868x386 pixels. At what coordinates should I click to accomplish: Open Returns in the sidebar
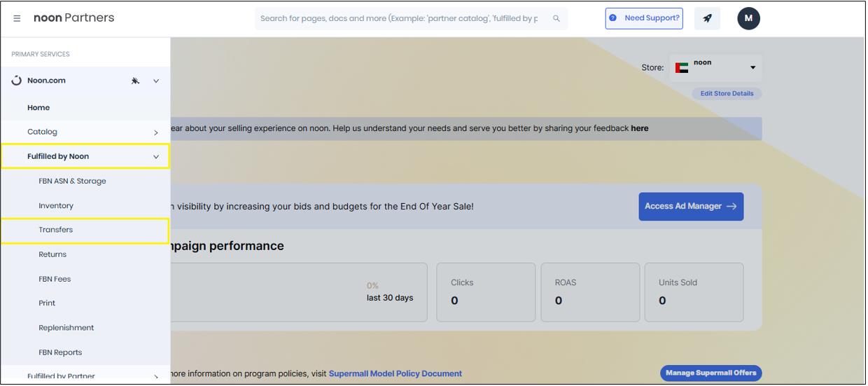[52, 254]
